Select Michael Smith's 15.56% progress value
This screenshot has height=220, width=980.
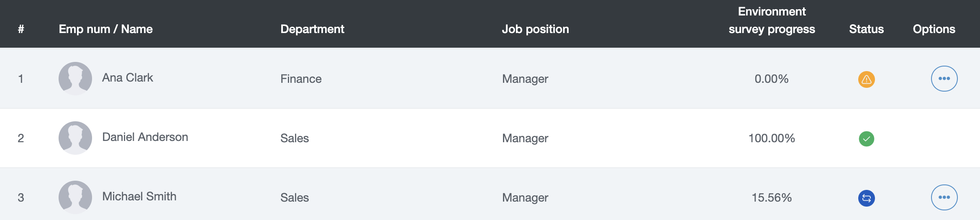[x=772, y=197]
